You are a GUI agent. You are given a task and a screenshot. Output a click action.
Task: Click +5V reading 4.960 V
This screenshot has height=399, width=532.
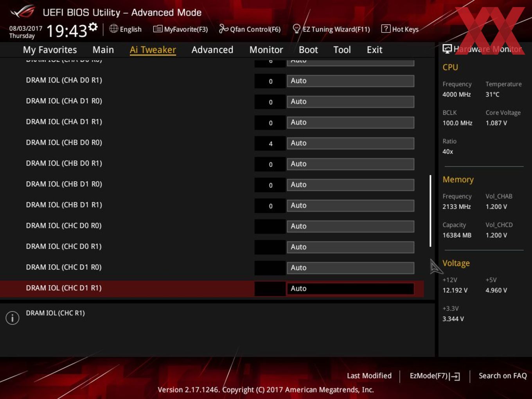pyautogui.click(x=496, y=290)
